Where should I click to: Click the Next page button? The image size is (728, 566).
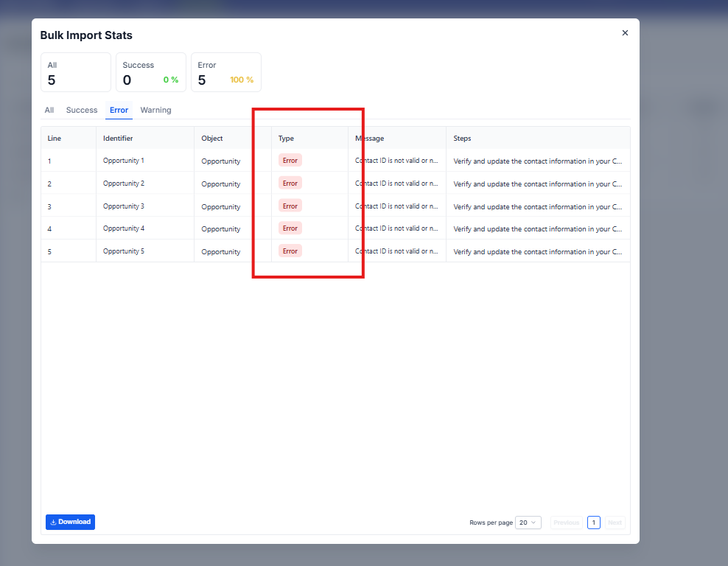click(x=615, y=523)
